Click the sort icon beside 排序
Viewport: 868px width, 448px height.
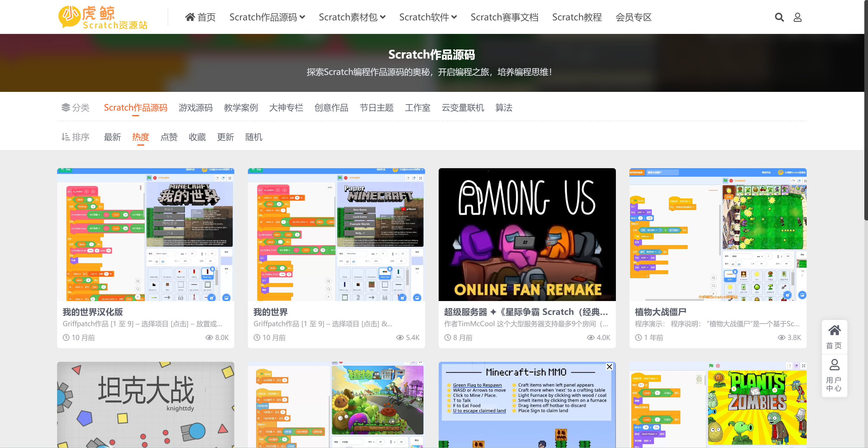66,137
